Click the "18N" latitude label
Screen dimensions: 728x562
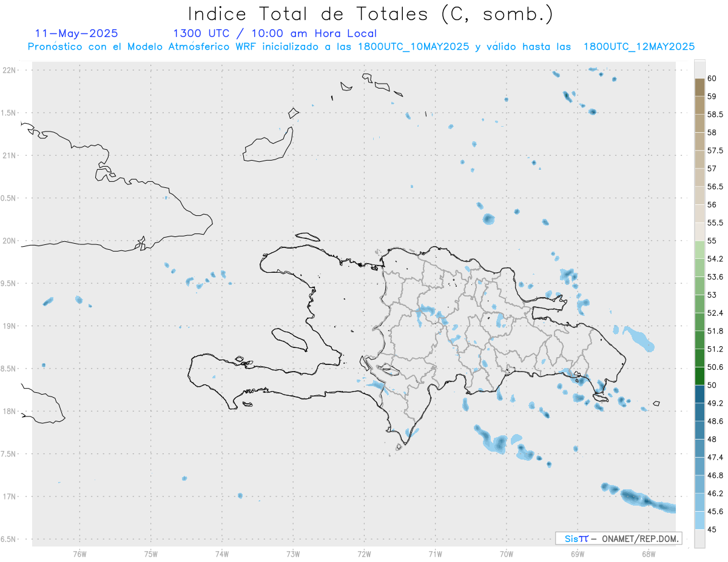[8, 411]
